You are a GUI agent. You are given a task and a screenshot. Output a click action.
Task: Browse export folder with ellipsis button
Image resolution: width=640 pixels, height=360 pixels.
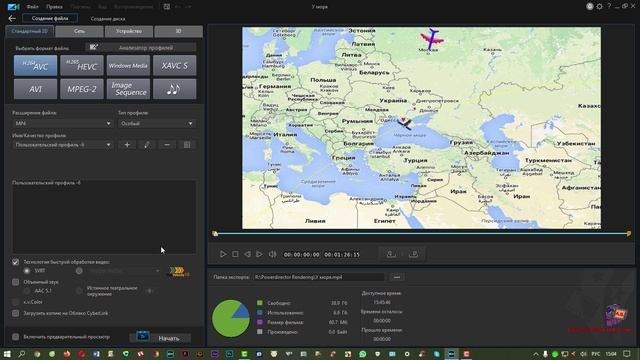397,277
